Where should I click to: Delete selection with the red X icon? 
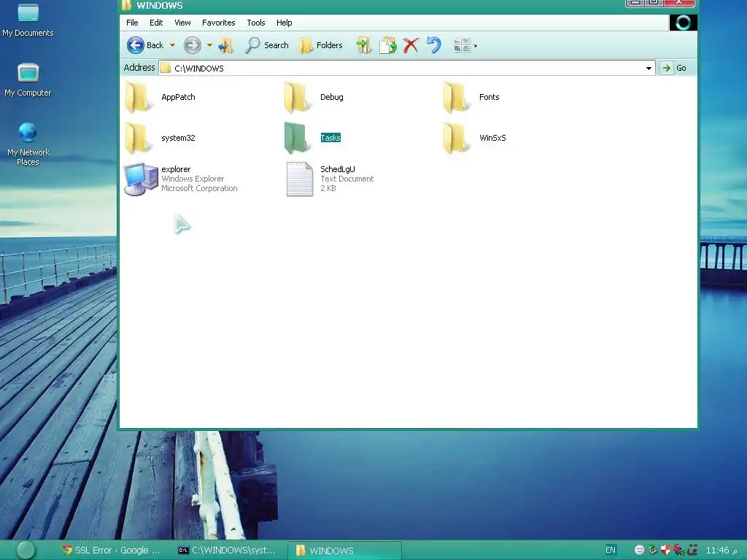[411, 45]
